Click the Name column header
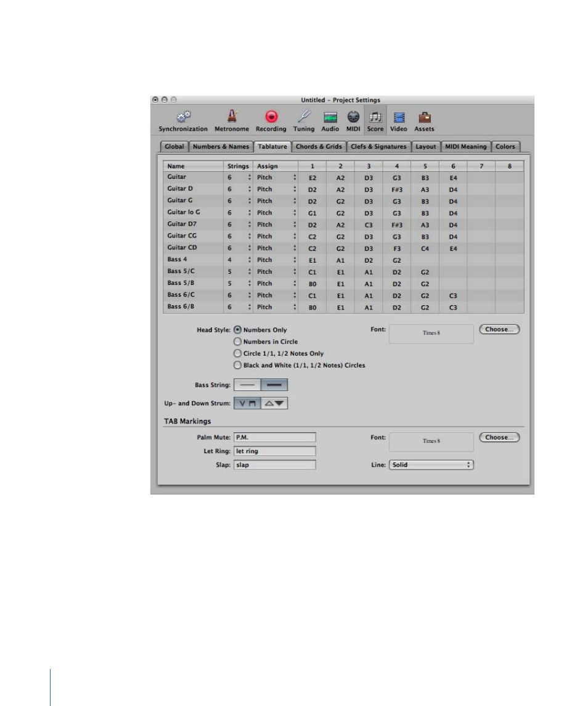 (x=193, y=166)
